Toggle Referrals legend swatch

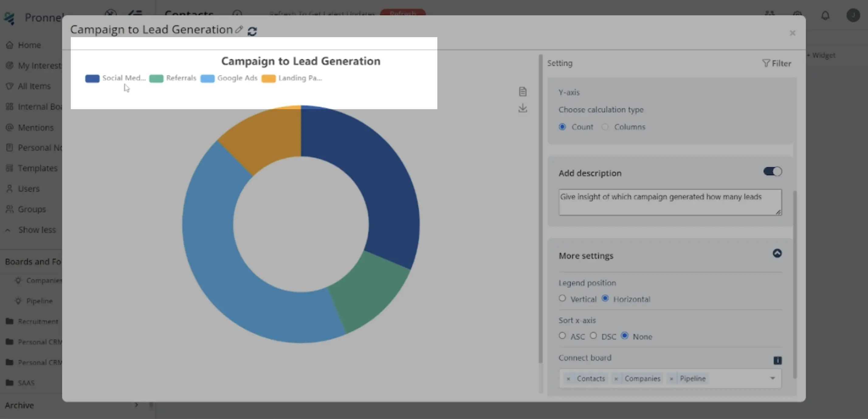156,78
